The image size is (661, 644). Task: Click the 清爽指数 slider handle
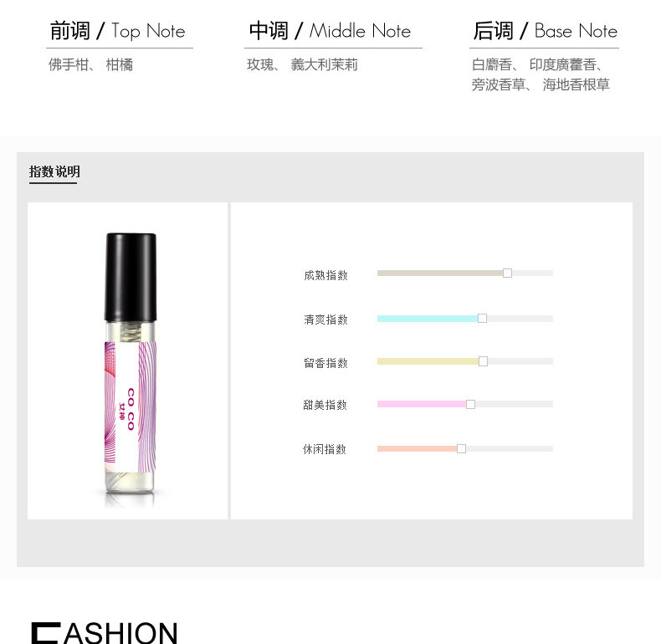(482, 318)
